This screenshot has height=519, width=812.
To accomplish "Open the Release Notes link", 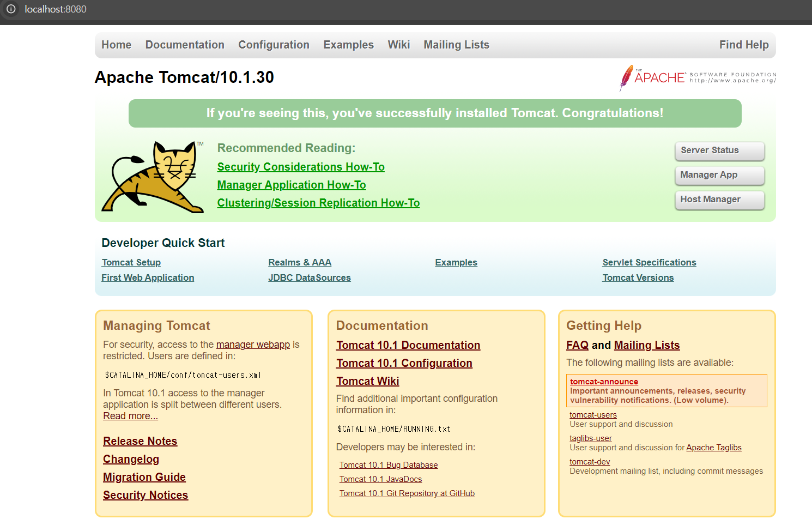I will point(140,441).
